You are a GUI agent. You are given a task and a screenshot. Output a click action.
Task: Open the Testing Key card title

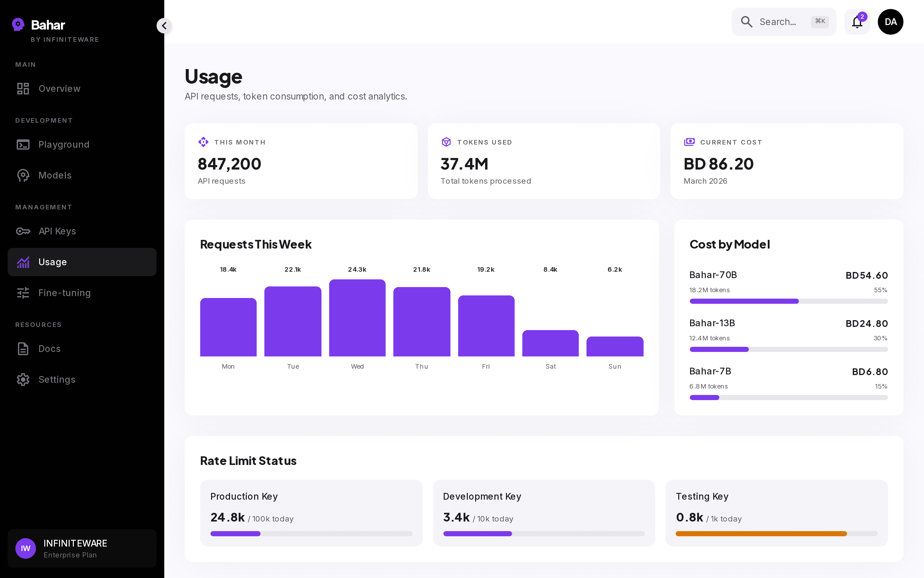pyautogui.click(x=702, y=496)
